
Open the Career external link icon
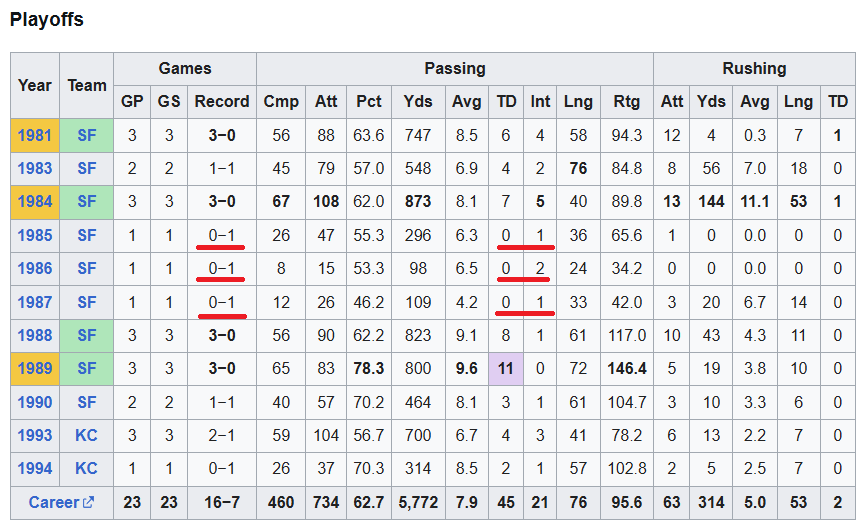88,502
